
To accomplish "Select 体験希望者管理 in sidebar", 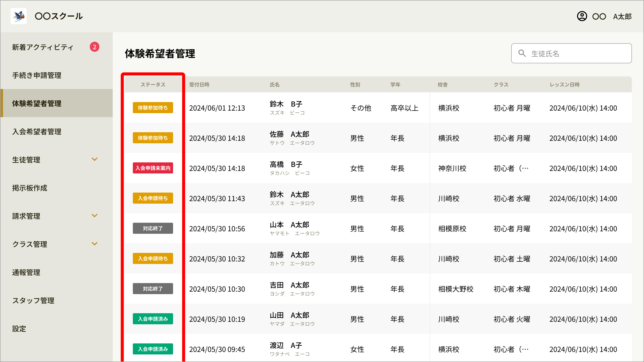I will tap(57, 103).
